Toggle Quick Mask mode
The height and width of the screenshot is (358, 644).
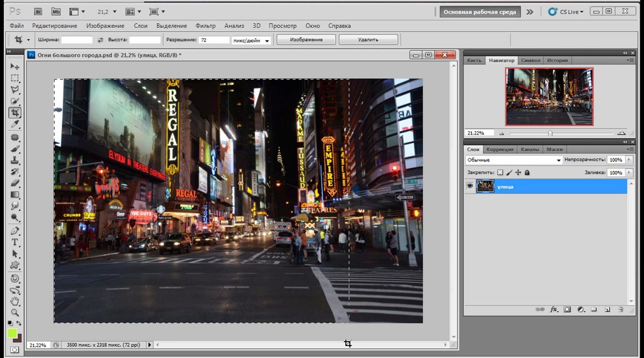point(14,349)
